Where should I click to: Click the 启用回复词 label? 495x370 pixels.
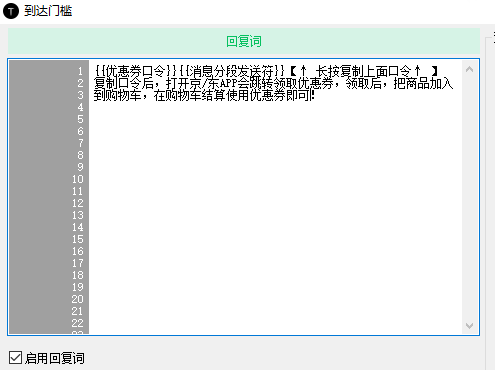(x=55, y=358)
